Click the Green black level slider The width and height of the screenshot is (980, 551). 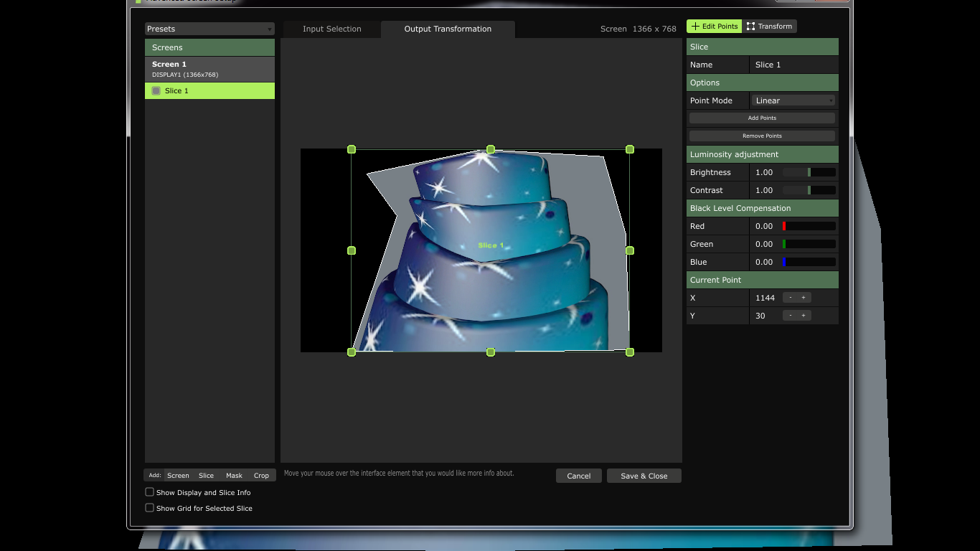coord(809,244)
